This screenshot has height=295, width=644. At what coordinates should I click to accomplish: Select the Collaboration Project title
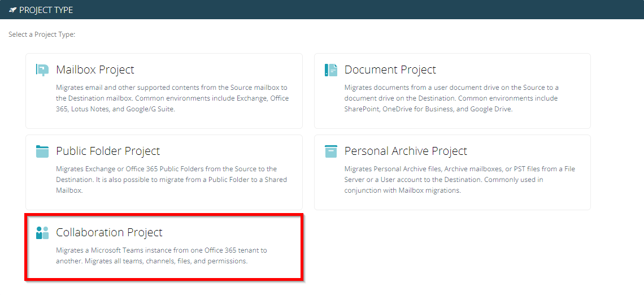(109, 233)
